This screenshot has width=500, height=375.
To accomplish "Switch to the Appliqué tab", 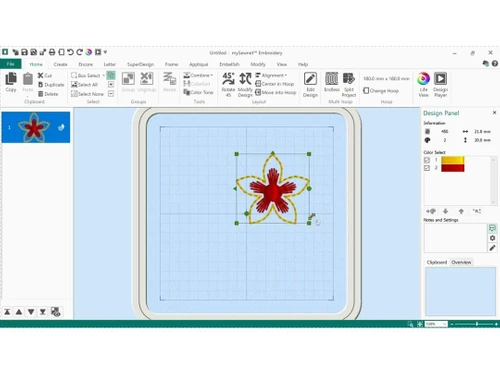I will point(199,64).
